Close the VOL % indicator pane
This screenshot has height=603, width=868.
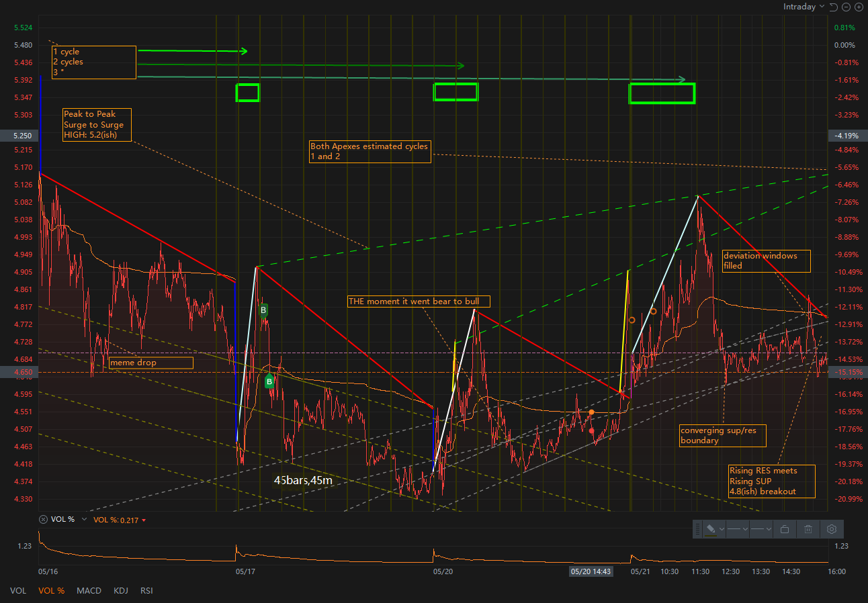coord(43,520)
